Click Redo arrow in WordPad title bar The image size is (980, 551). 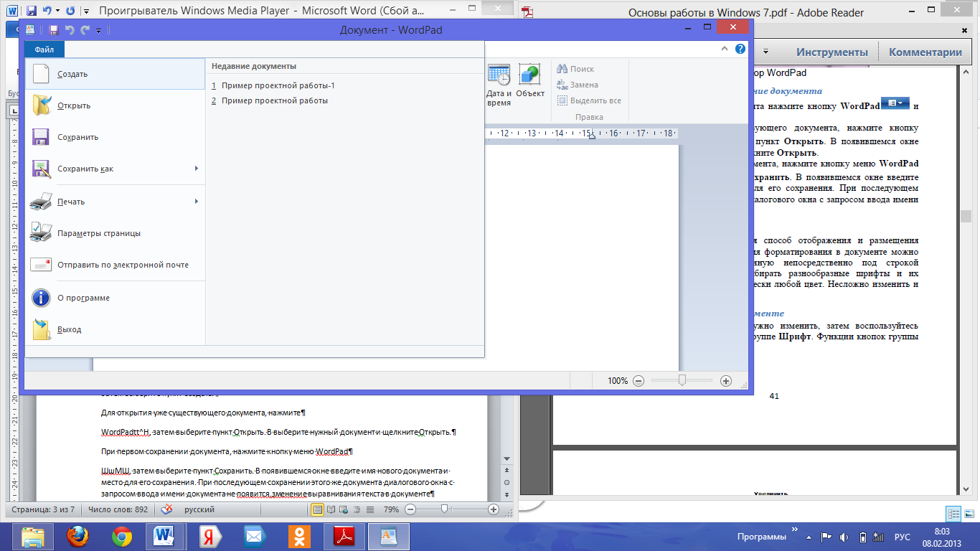pyautogui.click(x=85, y=30)
